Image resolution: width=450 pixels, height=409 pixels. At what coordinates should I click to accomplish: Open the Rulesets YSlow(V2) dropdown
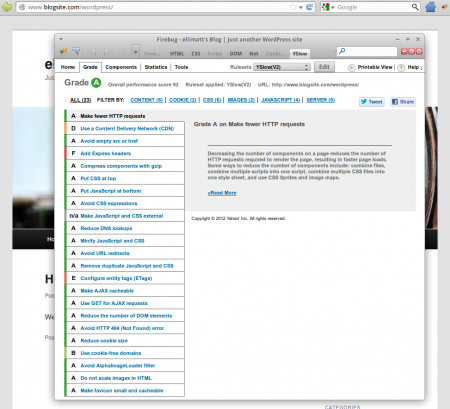tap(282, 67)
